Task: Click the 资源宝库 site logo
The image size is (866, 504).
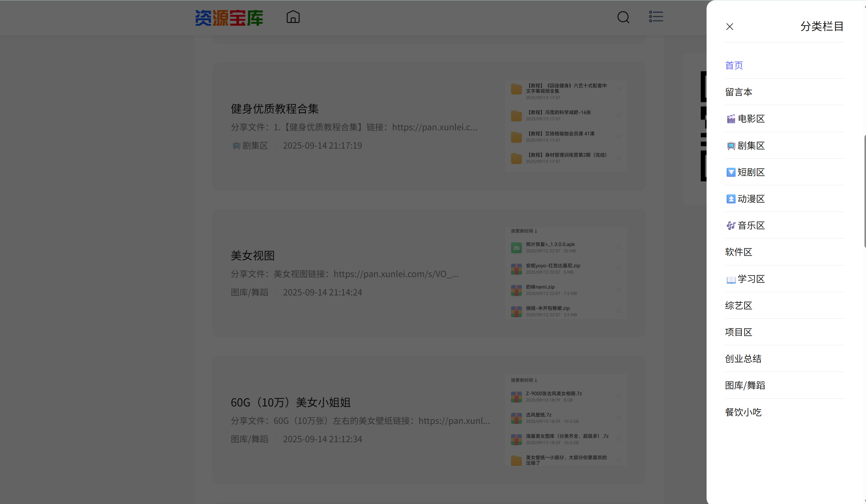Action: coord(229,17)
